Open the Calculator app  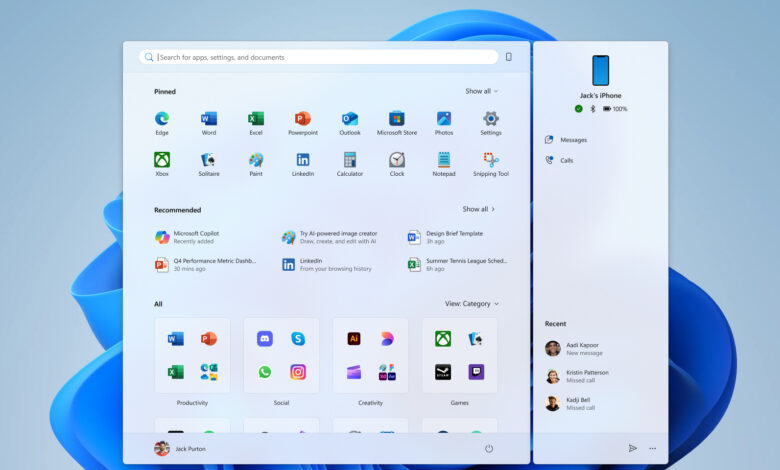click(350, 164)
